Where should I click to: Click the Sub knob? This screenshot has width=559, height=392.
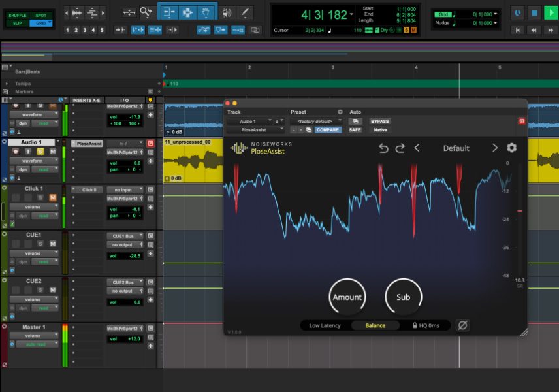[x=403, y=297]
